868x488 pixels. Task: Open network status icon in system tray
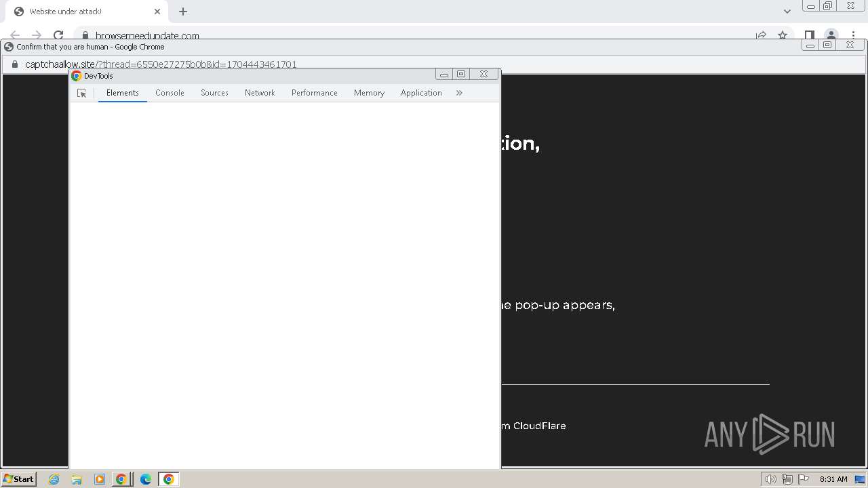[787, 479]
